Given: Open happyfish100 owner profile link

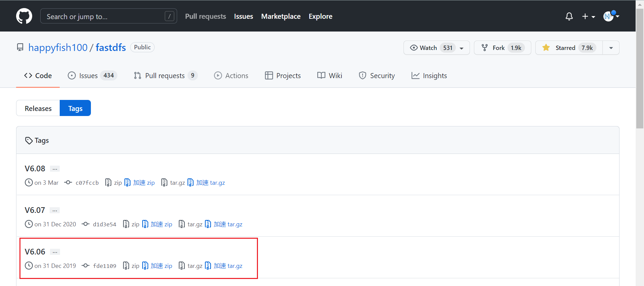Looking at the screenshot, I should pos(58,48).
